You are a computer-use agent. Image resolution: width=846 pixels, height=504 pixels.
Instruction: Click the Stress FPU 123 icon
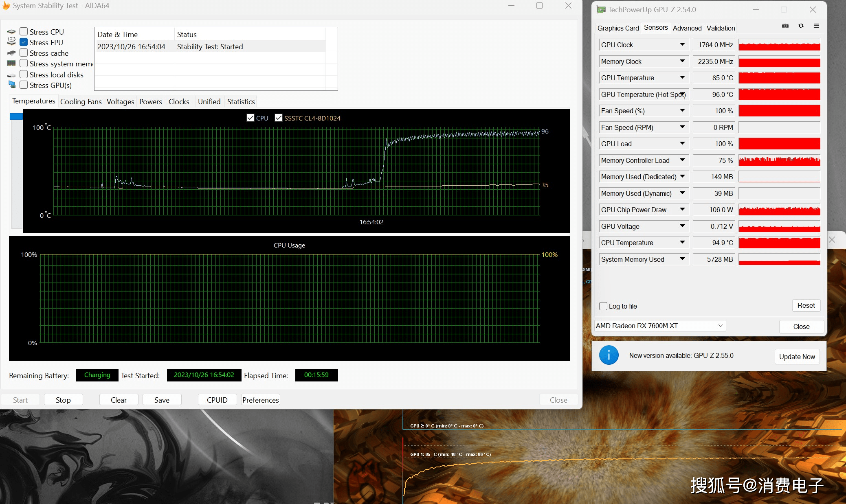coord(11,41)
